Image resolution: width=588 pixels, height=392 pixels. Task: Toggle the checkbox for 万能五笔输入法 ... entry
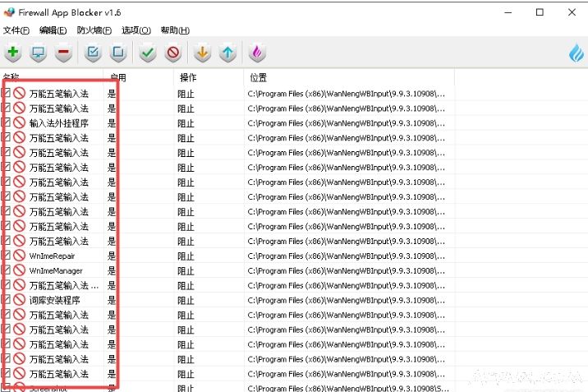click(x=6, y=284)
